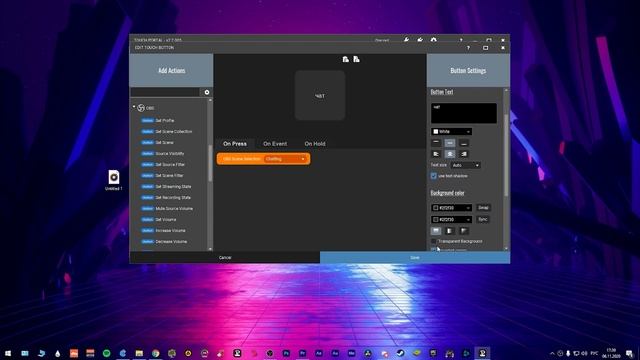Click the clear search icon in Add Actions
640x360 pixels.
click(207, 92)
